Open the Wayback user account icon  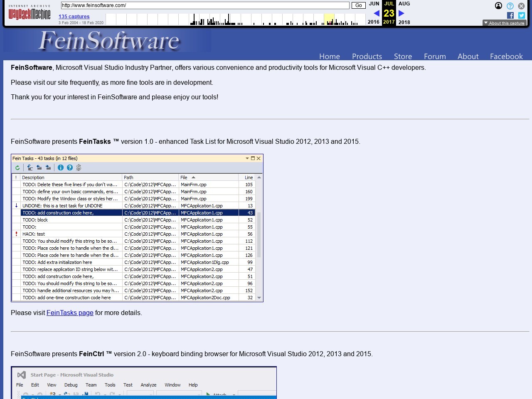point(498,6)
